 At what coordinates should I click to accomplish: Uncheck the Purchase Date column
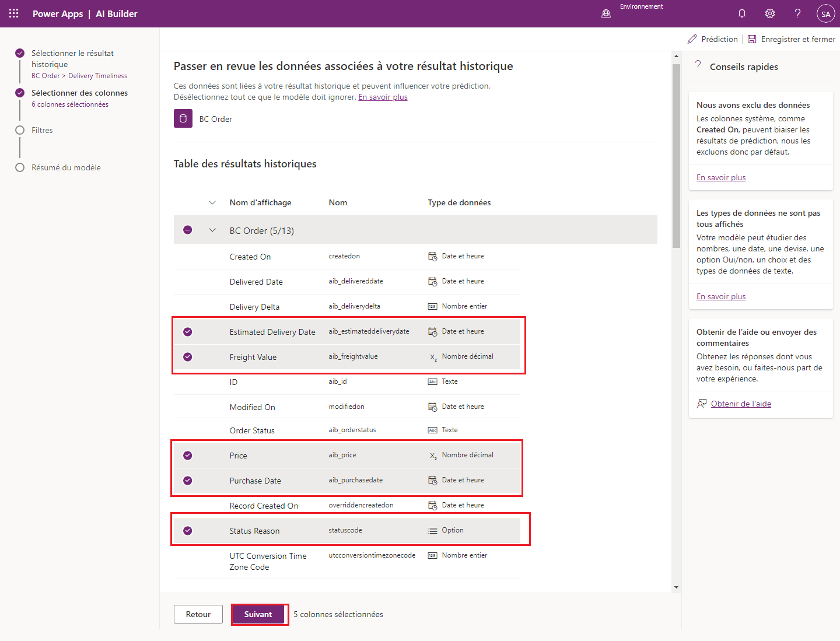(188, 481)
